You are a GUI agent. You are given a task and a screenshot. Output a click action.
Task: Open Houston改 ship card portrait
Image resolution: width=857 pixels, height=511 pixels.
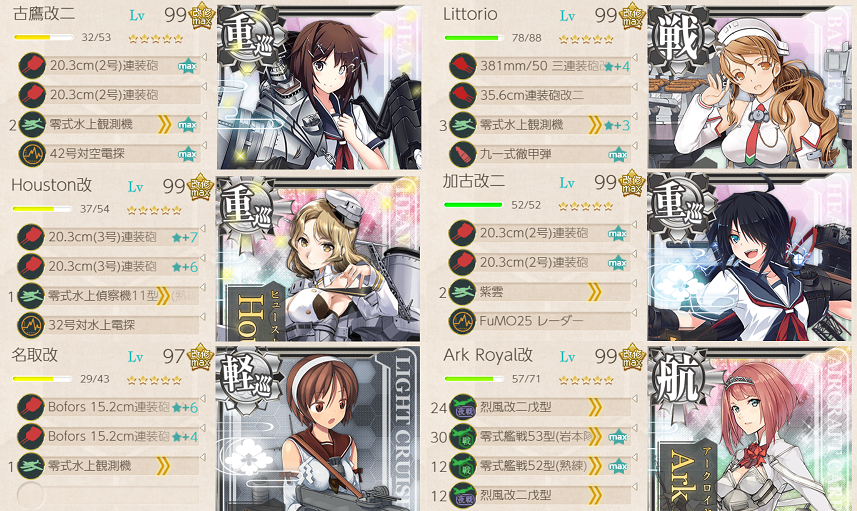tap(318, 259)
